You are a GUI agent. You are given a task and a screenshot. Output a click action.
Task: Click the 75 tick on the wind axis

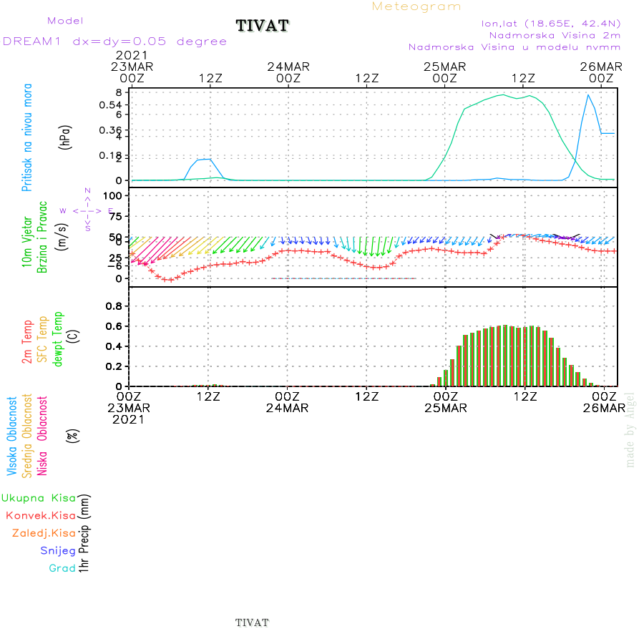[x=116, y=216]
